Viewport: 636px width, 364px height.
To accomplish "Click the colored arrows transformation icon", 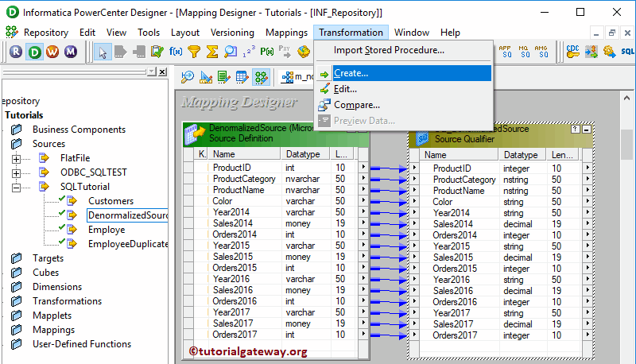I will [591, 52].
